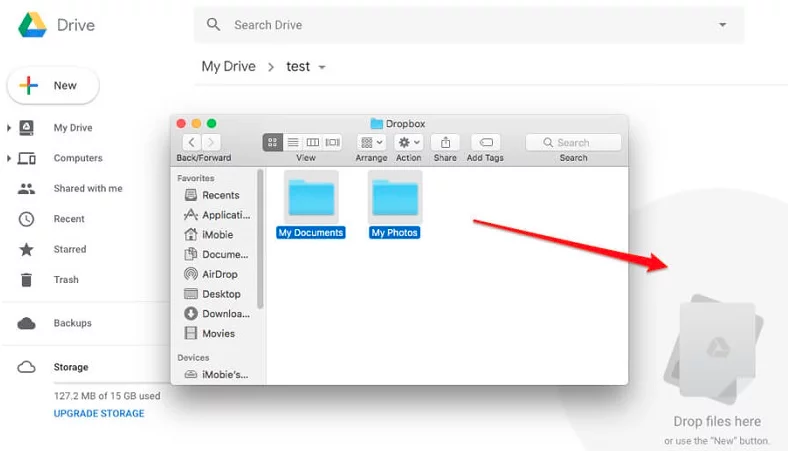Select Documents in Finder sidebar

pos(217,254)
